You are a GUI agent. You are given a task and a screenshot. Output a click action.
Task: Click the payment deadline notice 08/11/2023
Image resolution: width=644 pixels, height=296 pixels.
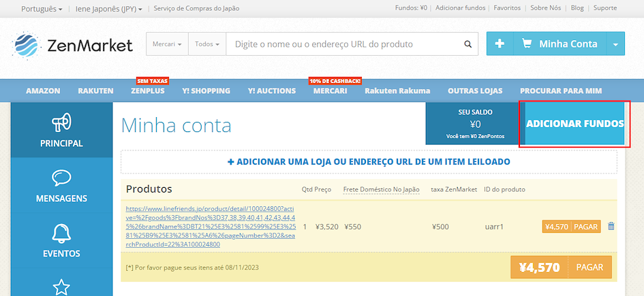(192, 267)
